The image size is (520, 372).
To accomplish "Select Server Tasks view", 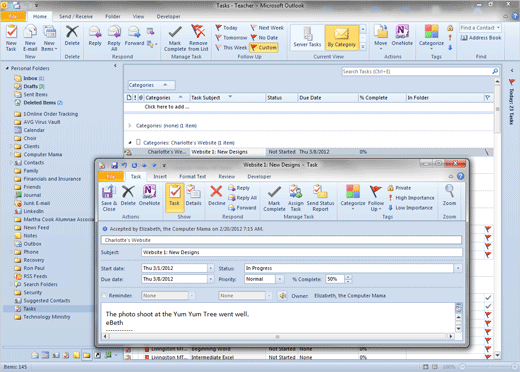I will 307,37.
